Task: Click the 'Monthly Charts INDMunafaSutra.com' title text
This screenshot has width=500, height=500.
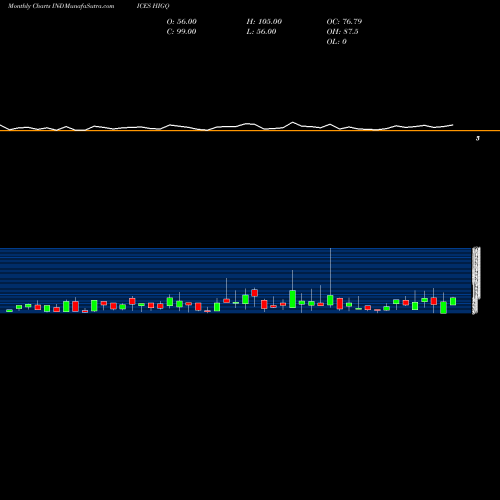Action: (61, 6)
